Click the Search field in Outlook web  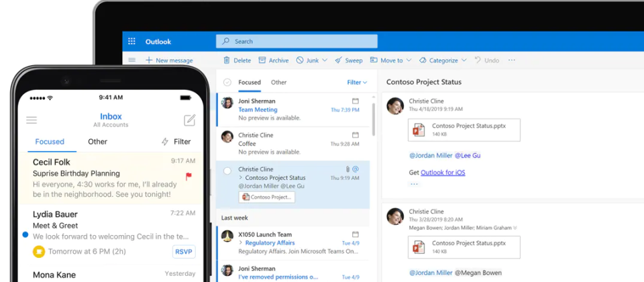(x=297, y=41)
